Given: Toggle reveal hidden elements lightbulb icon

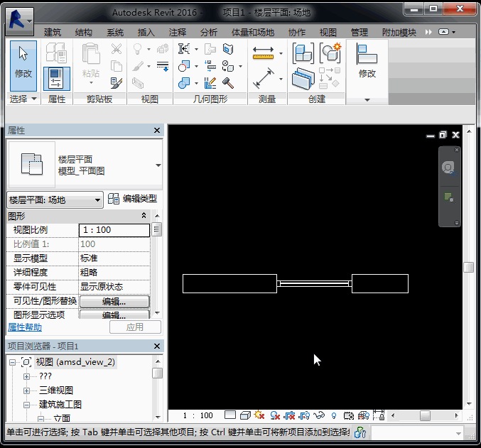Looking at the screenshot, I should [x=333, y=415].
